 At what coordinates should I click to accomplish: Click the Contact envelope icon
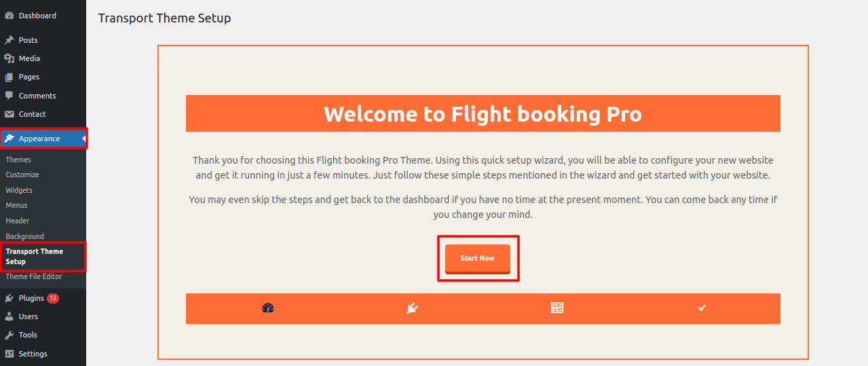pos(10,114)
